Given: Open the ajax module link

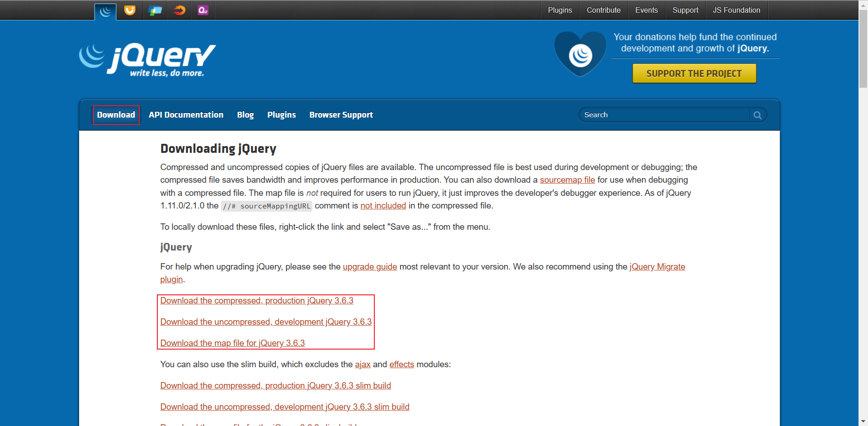Looking at the screenshot, I should pos(363,364).
